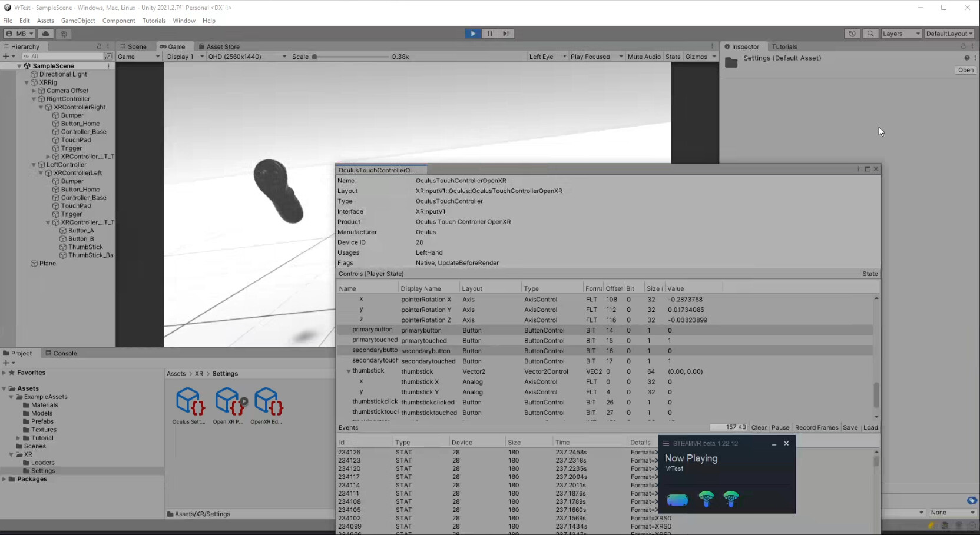Image resolution: width=980 pixels, height=535 pixels.
Task: Open the Layers dropdown
Action: [900, 34]
